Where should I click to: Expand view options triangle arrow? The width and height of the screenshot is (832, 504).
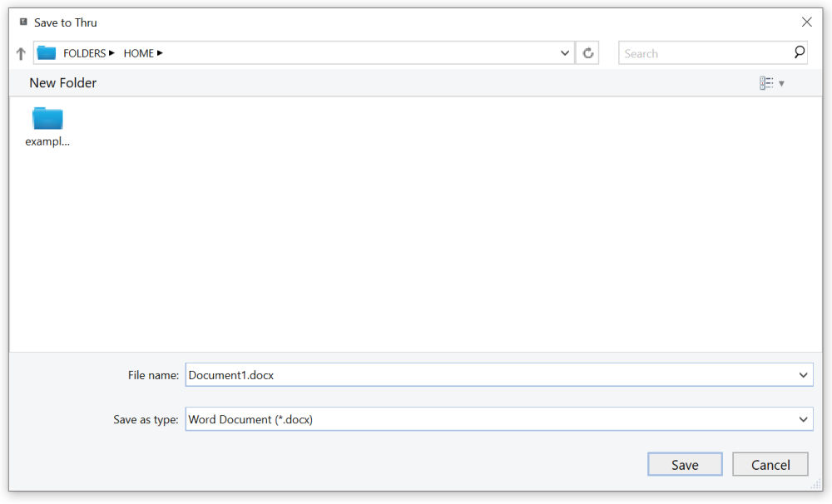click(781, 84)
